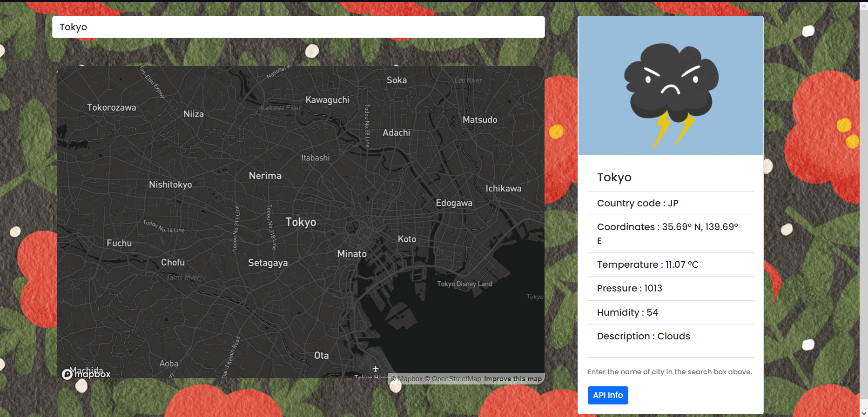This screenshot has height=417, width=868.
Task: Click the Aoba label on the map
Action: point(169,364)
